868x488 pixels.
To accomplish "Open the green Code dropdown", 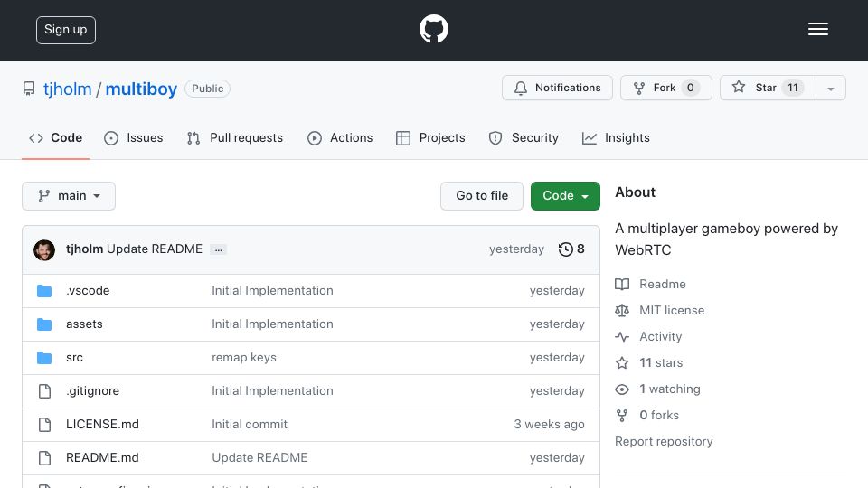I will coord(565,196).
